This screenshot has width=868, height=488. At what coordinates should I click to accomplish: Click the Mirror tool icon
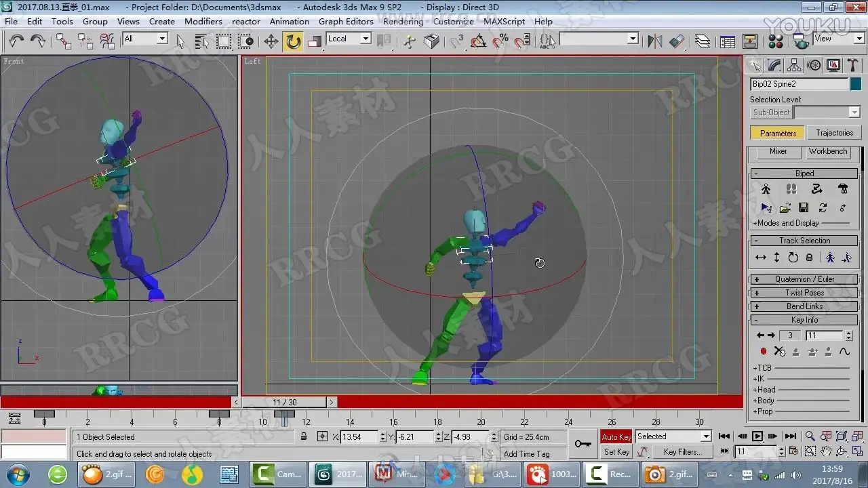(654, 41)
